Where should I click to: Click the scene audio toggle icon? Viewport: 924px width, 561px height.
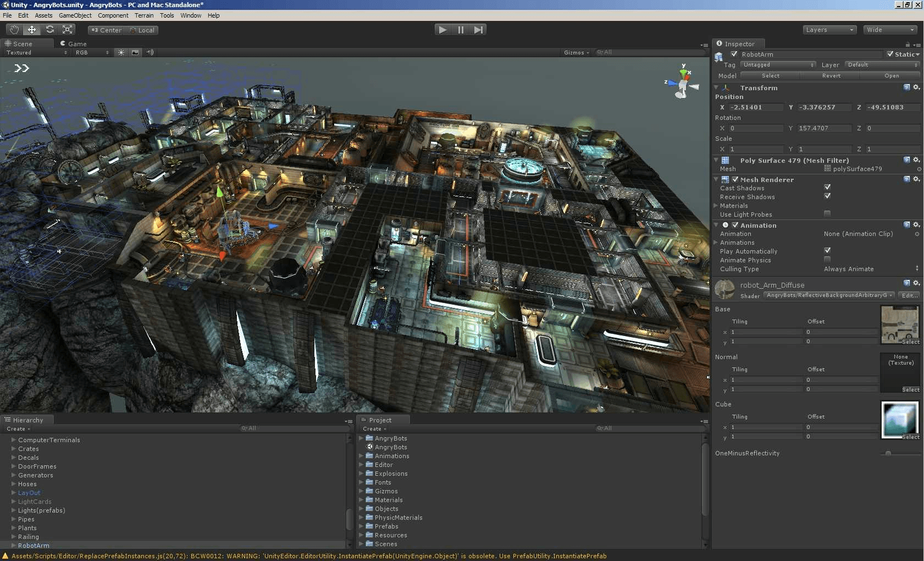pyautogui.click(x=150, y=52)
